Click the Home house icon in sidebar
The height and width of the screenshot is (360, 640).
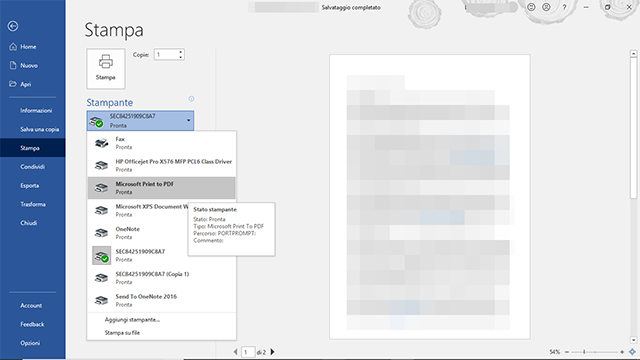tap(13, 47)
